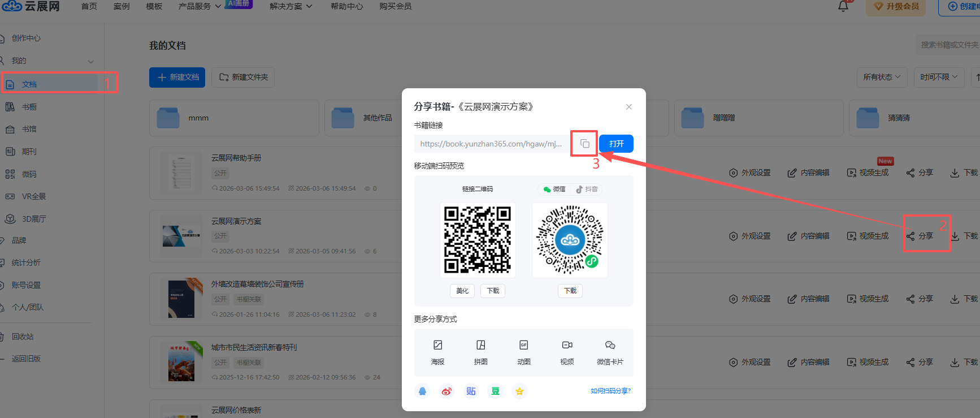Select the 动图 GIF share option
The image size is (980, 418).
pos(524,352)
